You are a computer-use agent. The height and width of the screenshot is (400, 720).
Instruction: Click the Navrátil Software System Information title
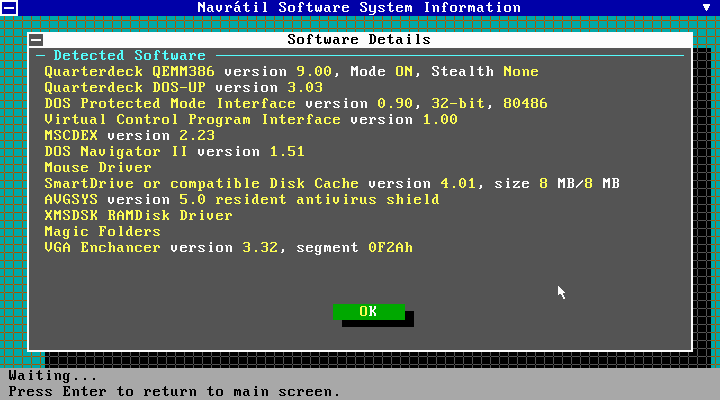[x=359, y=7]
